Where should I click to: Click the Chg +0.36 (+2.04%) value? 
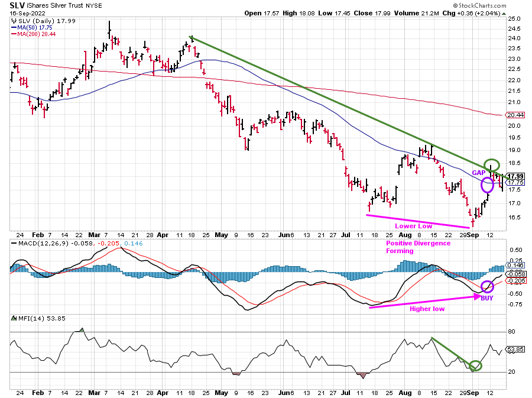pos(471,13)
